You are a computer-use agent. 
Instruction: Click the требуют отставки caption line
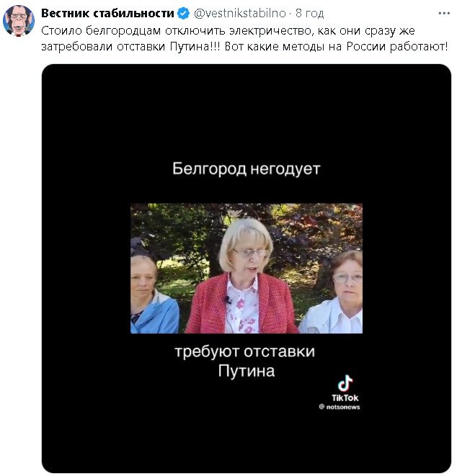pos(245,352)
